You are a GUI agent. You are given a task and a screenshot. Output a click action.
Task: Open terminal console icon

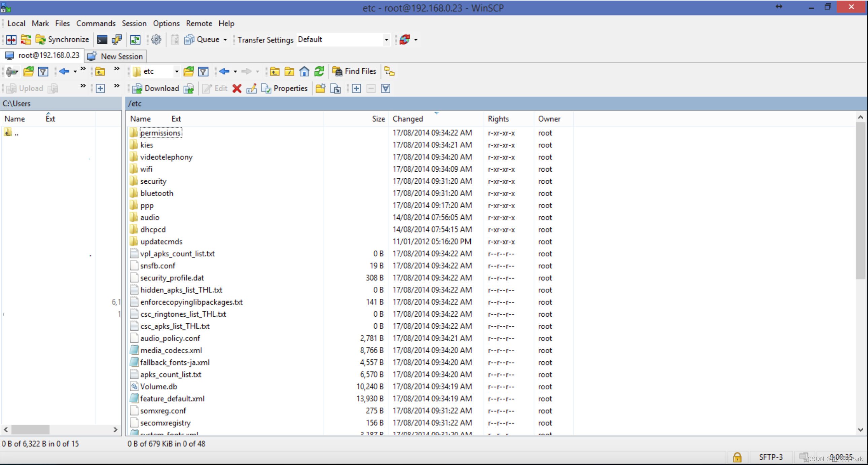pos(102,40)
